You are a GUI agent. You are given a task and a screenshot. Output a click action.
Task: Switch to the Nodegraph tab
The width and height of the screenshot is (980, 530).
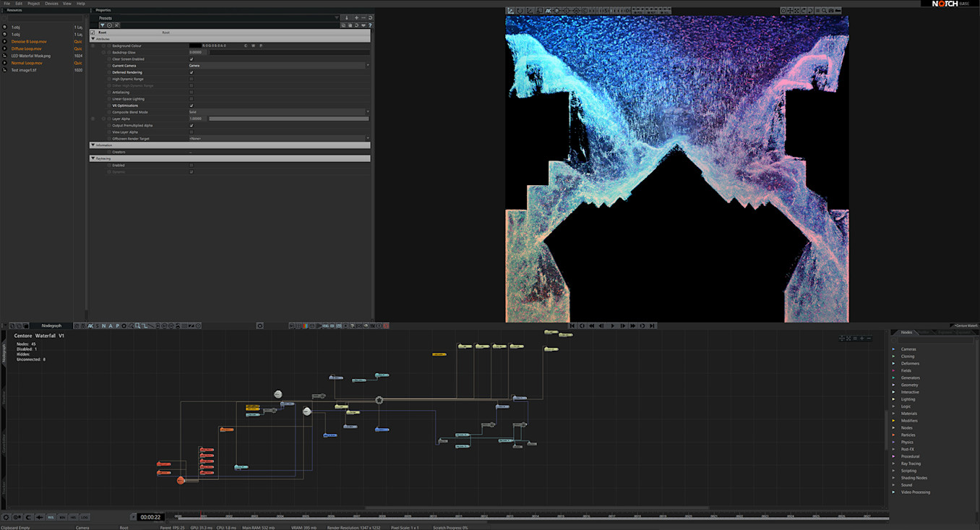click(x=51, y=326)
